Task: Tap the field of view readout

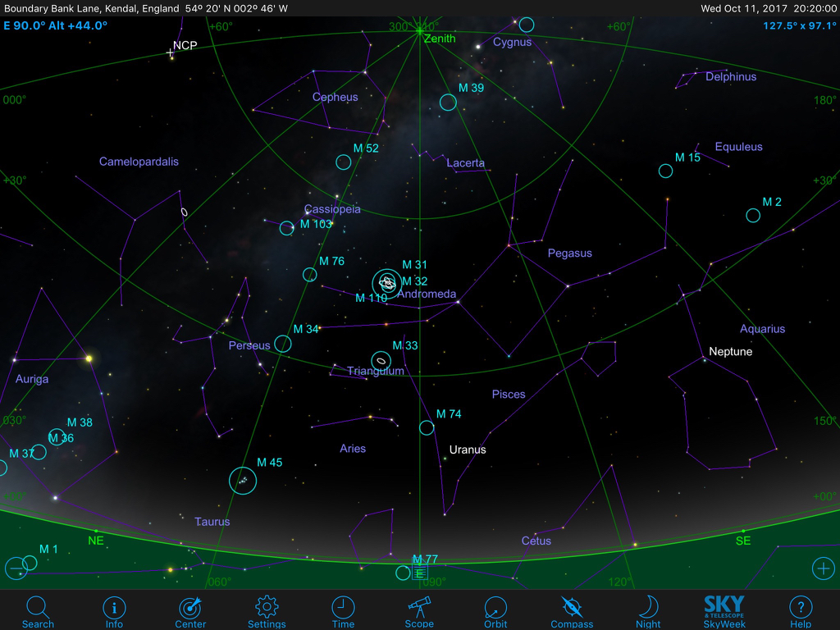Action: click(800, 25)
